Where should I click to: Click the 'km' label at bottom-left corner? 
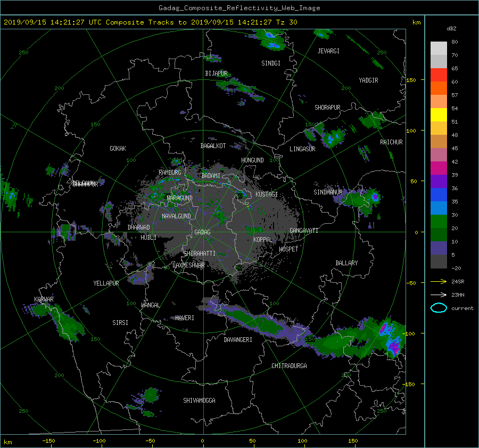[7, 442]
